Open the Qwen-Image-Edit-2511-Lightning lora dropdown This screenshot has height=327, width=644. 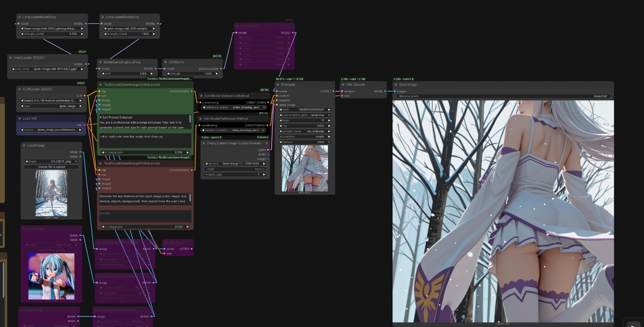click(x=52, y=29)
